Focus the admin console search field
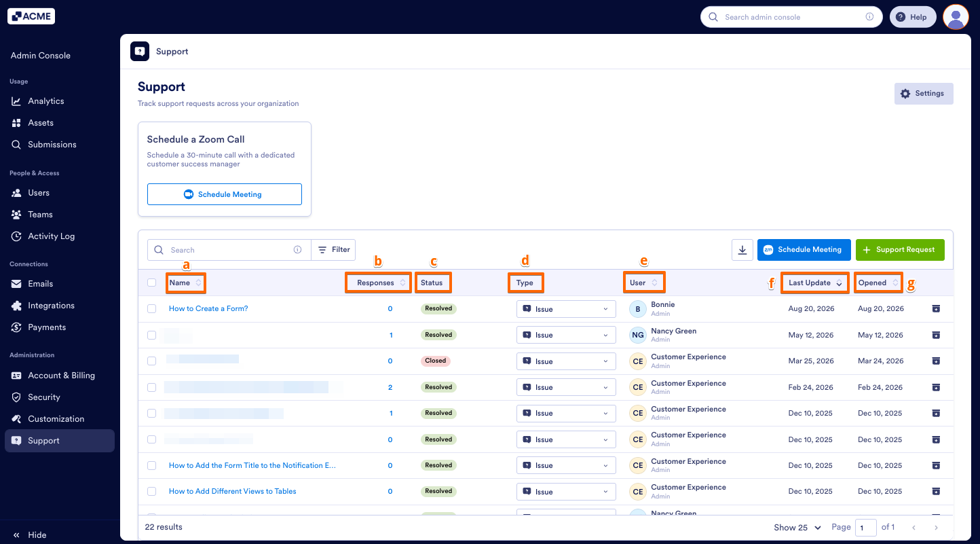Screen dimensions: 980x544 pyautogui.click(x=791, y=17)
